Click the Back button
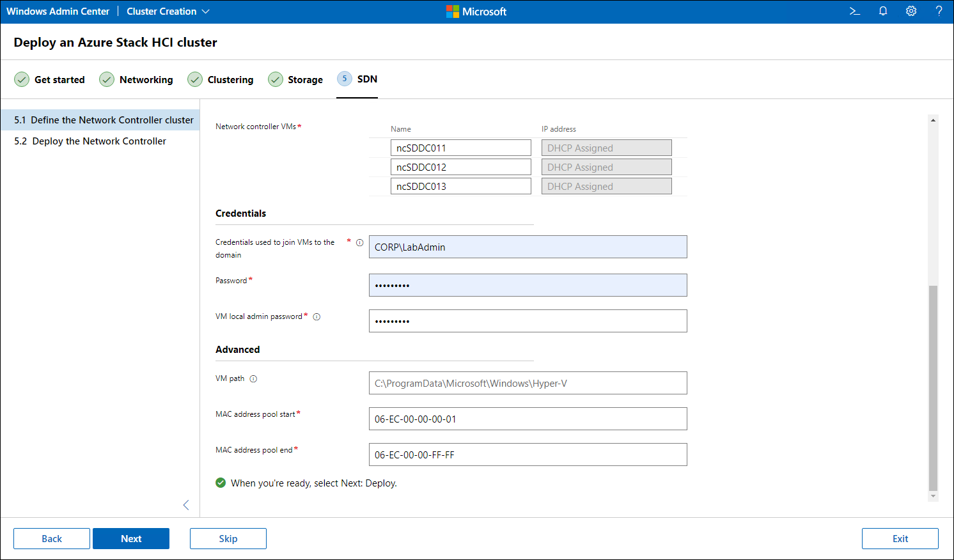Screen dimensions: 954x560 tap(52, 538)
